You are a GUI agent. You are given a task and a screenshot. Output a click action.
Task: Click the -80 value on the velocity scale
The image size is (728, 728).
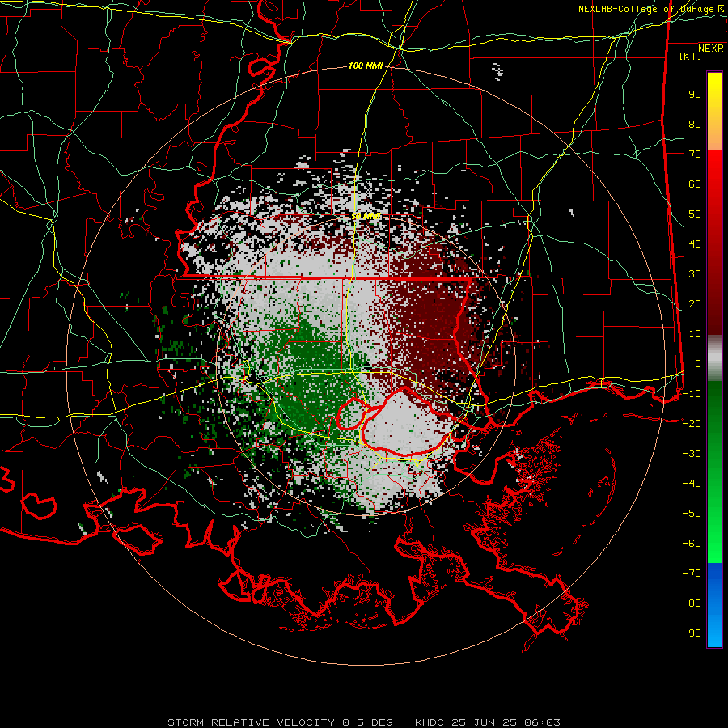(x=692, y=603)
